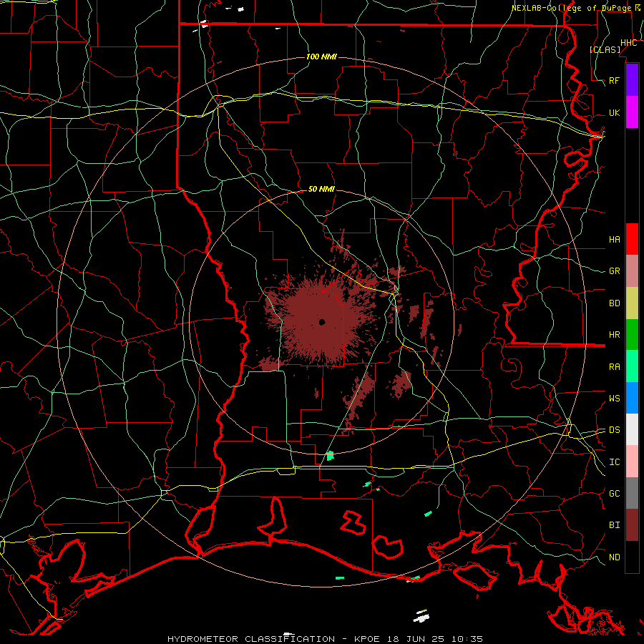Click the "UK" legend label
The width and height of the screenshot is (644, 644).
614,112
